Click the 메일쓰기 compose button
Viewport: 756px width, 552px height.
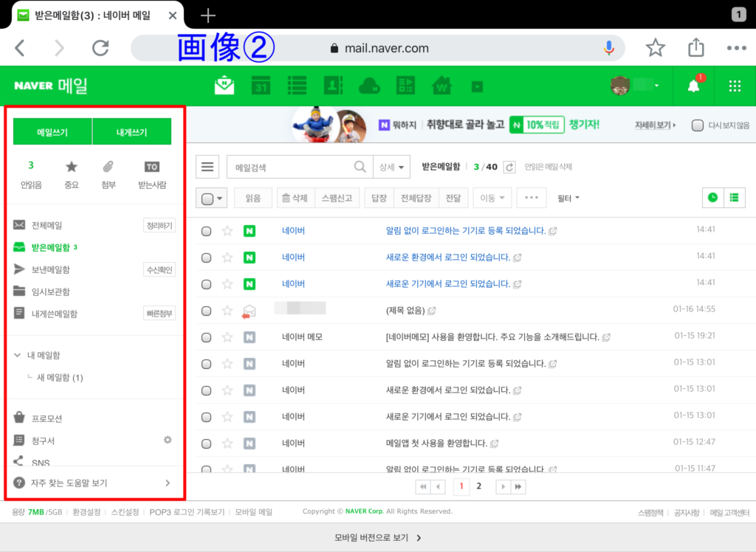click(x=52, y=131)
